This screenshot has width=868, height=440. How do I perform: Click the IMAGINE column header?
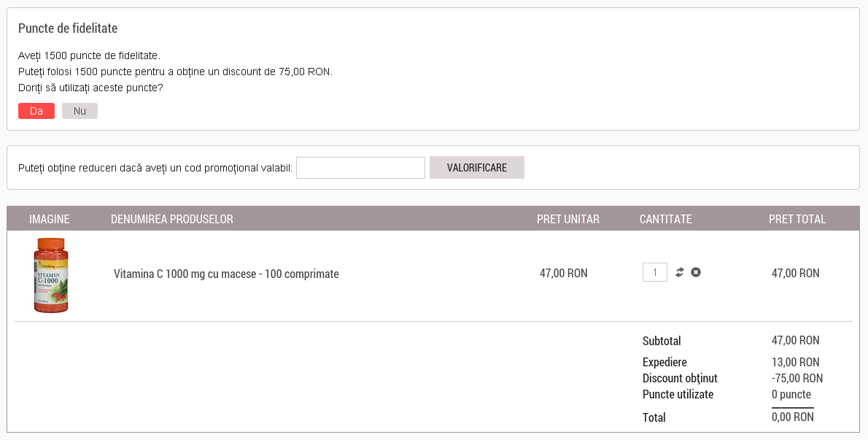50,219
